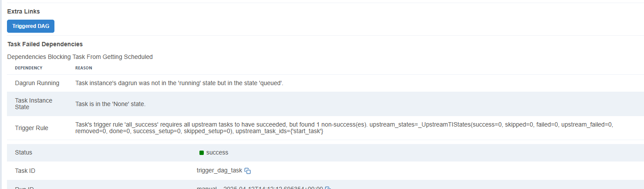Copy the trigger_dag_task Task ID

(248, 171)
